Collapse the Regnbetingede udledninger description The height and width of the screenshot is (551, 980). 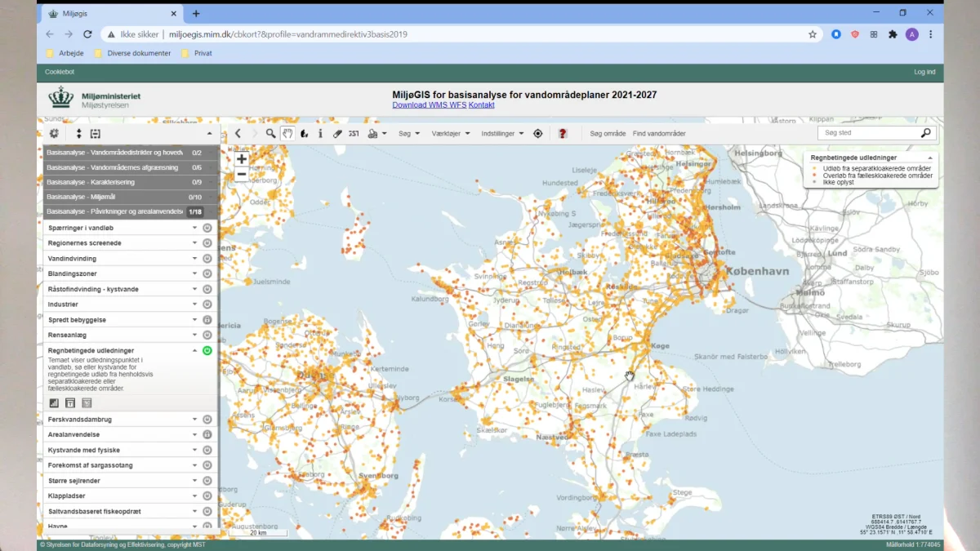(195, 350)
